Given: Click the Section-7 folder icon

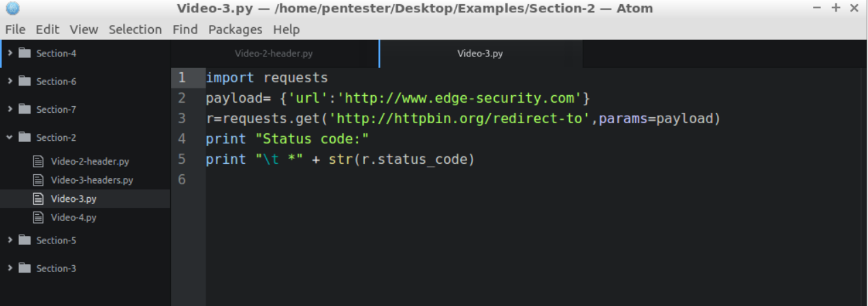Looking at the screenshot, I should pos(25,109).
